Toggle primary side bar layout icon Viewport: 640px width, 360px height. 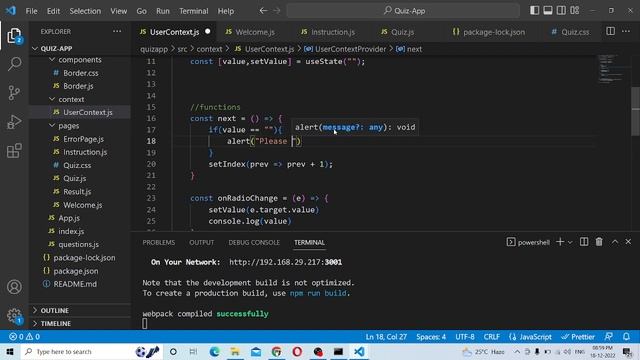534,11
